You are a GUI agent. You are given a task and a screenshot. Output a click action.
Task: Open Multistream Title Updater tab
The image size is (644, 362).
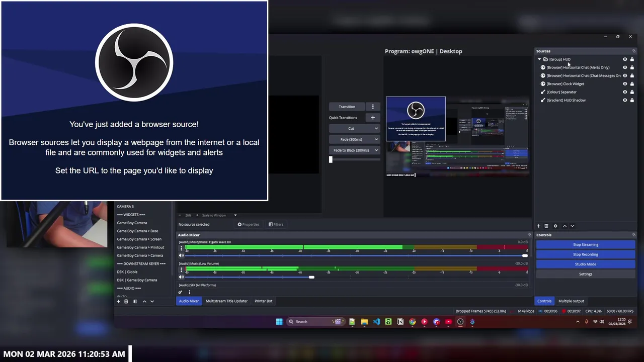pyautogui.click(x=226, y=301)
